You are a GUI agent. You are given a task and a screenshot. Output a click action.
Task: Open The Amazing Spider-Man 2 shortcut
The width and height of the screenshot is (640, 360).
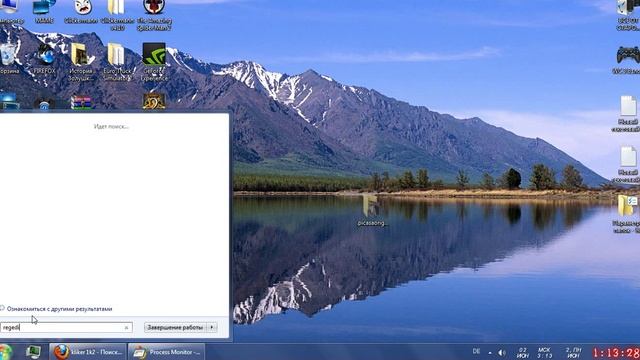click(154, 15)
